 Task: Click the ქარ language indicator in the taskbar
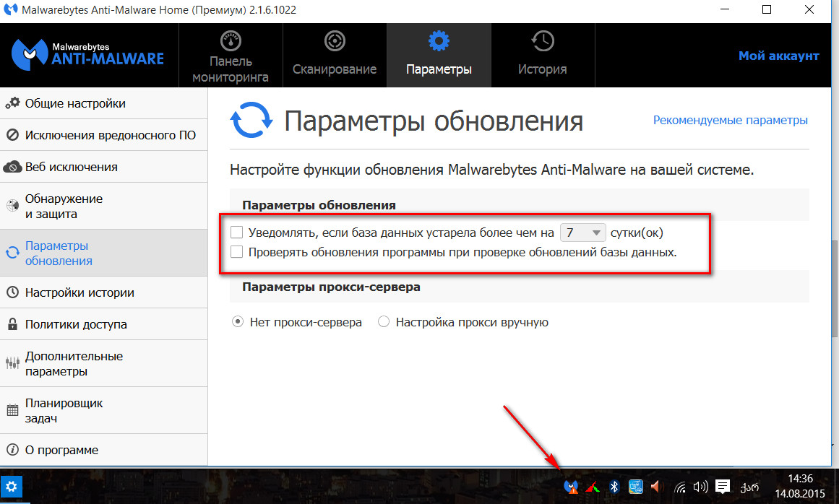pos(749,487)
